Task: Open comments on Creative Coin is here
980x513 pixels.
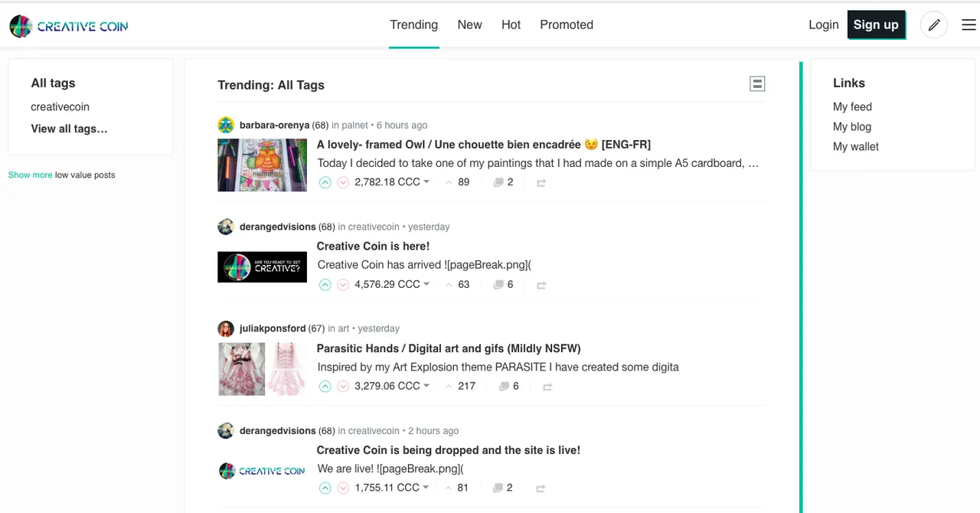Action: tap(498, 285)
